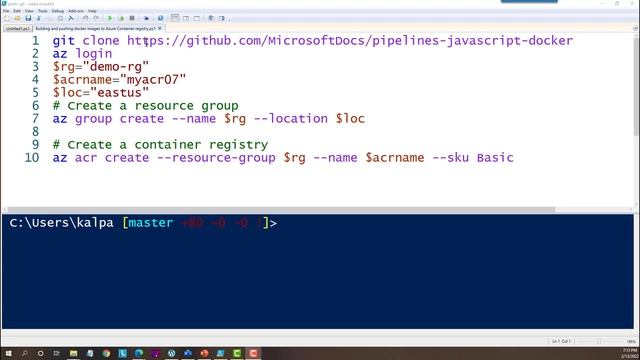Open the File menu
640x360 pixels.
(6, 11)
